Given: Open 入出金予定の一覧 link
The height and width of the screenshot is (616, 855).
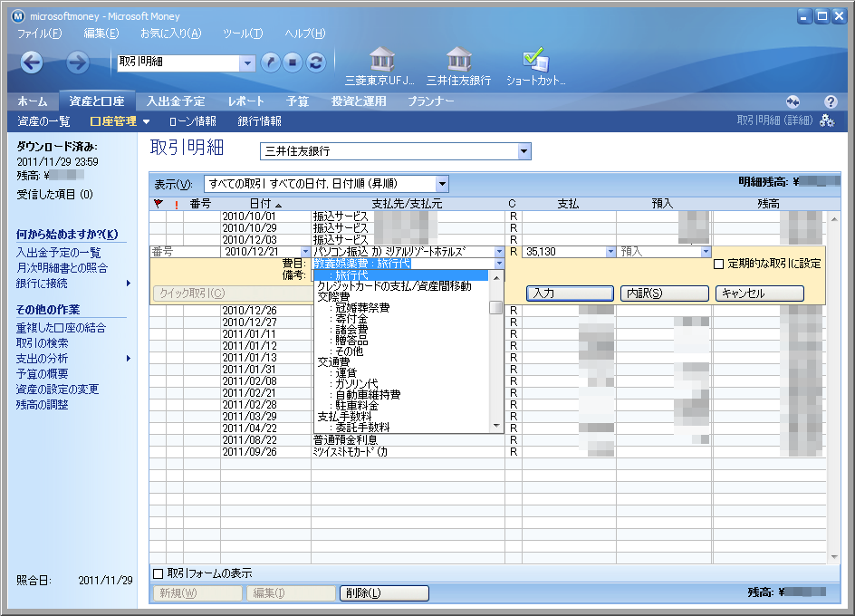Looking at the screenshot, I should tap(58, 253).
